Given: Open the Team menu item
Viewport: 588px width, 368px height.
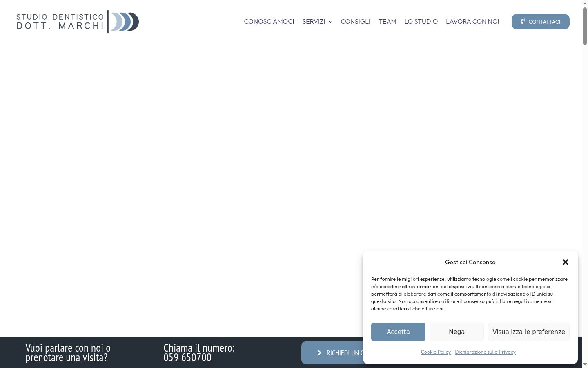Looking at the screenshot, I should (x=388, y=22).
